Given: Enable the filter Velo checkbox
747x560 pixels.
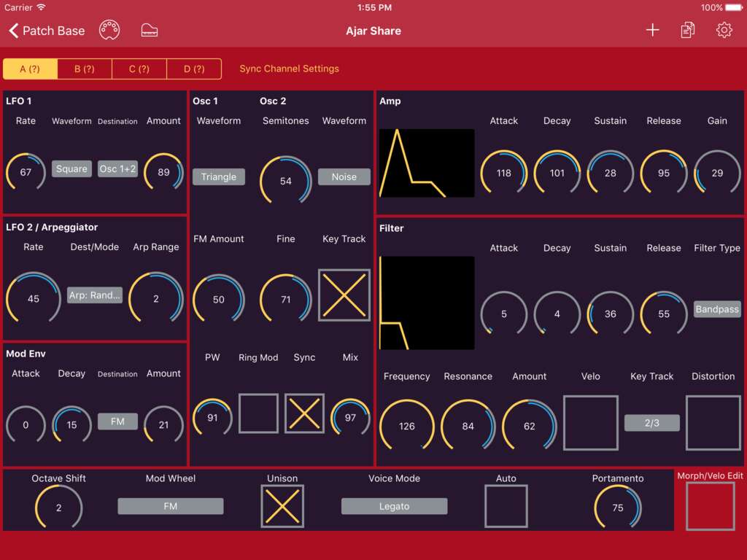Looking at the screenshot, I should point(590,422).
